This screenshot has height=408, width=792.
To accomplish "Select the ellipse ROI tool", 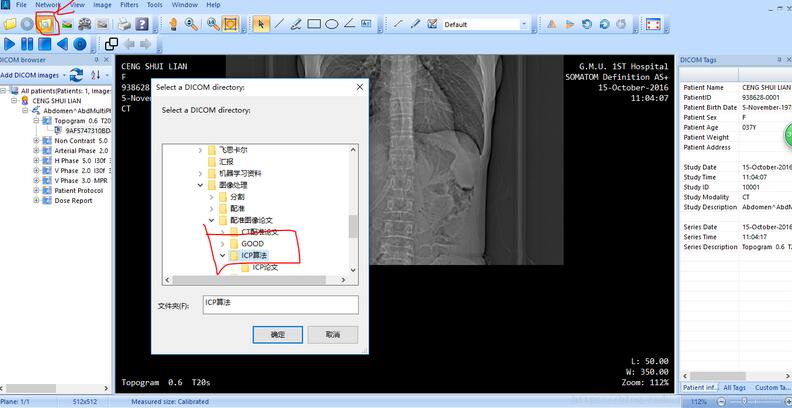I will point(331,24).
